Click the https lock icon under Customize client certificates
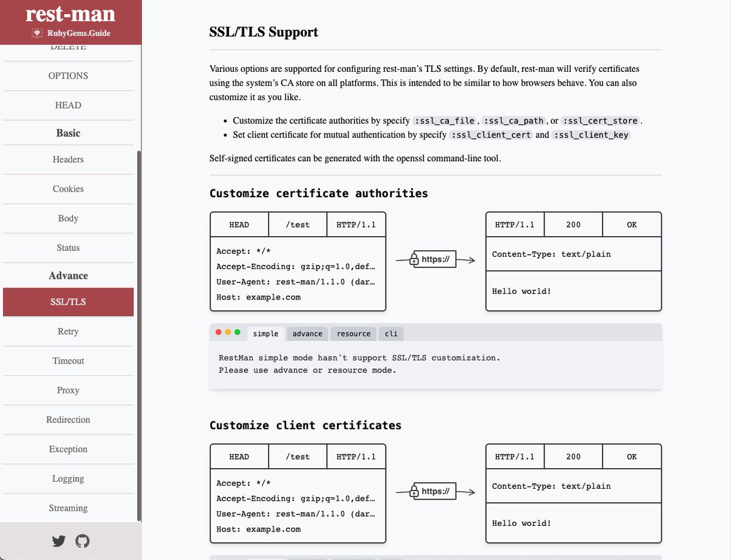This screenshot has width=731, height=560. click(x=414, y=492)
